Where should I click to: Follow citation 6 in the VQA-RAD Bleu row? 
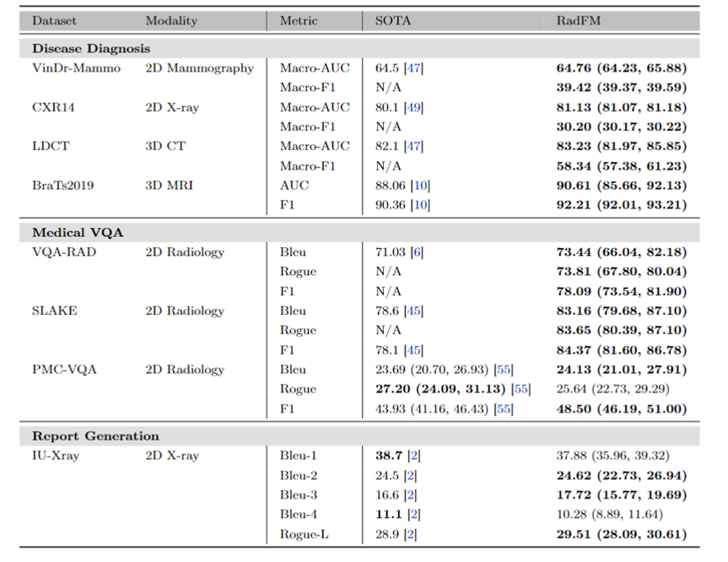tap(417, 252)
